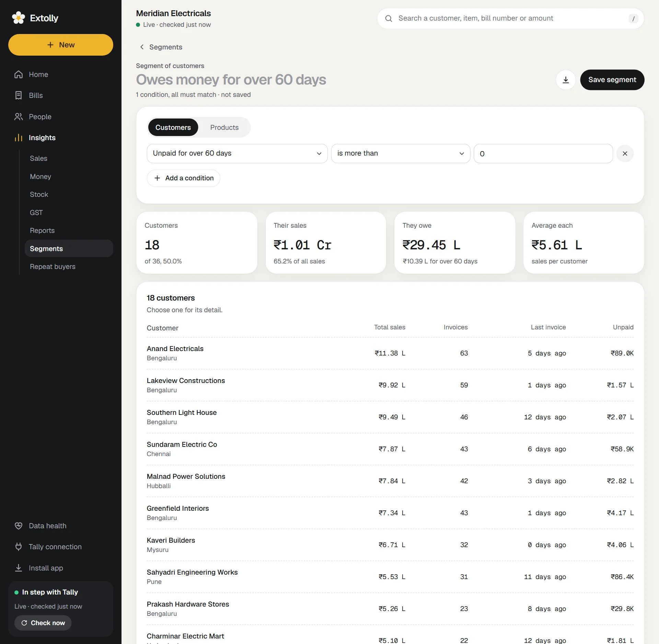Go to People in sidebar
The width and height of the screenshot is (659, 644).
point(61,117)
